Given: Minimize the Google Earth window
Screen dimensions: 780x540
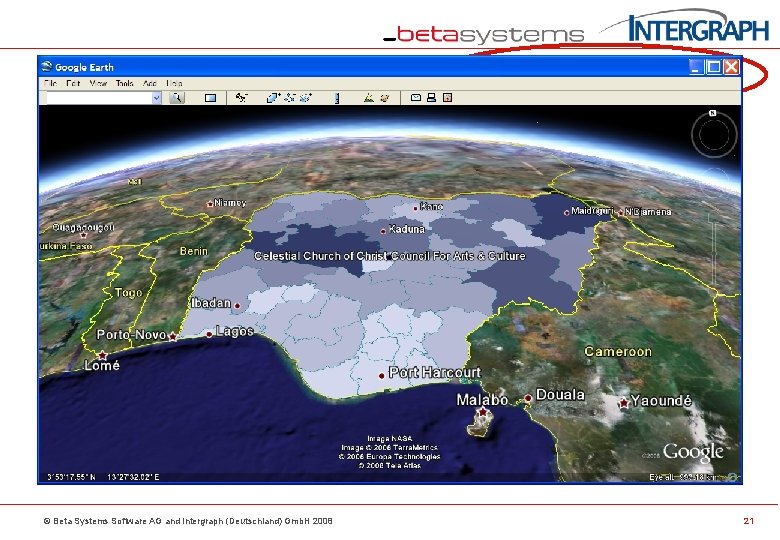Looking at the screenshot, I should [x=696, y=67].
